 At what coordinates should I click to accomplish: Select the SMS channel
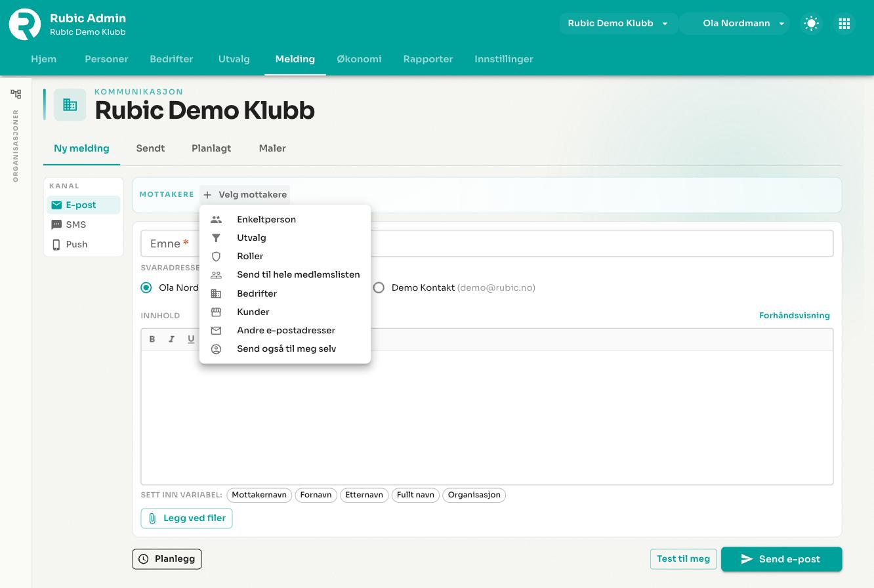click(83, 224)
